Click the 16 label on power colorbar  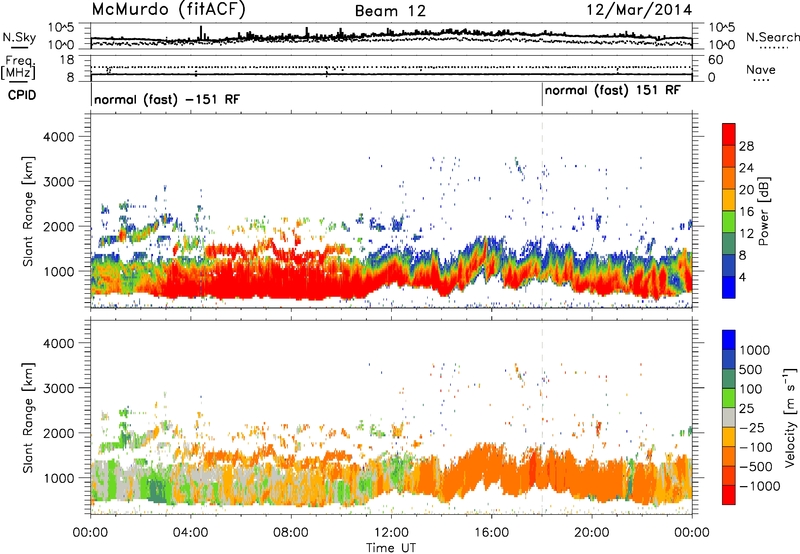(746, 212)
